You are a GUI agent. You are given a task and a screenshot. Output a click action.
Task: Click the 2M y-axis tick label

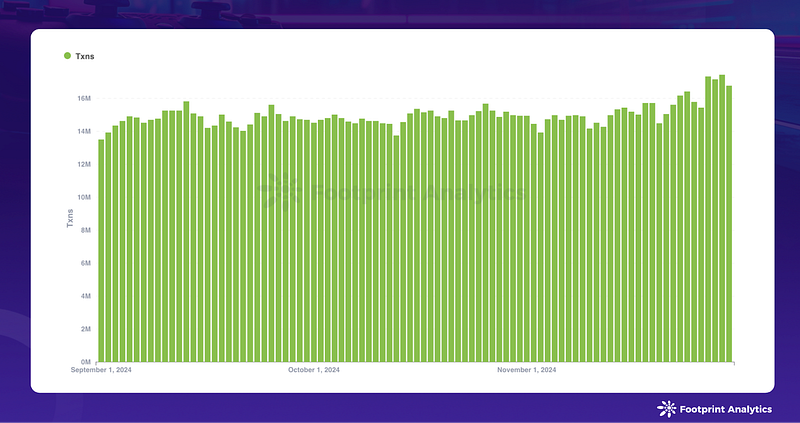coord(86,329)
